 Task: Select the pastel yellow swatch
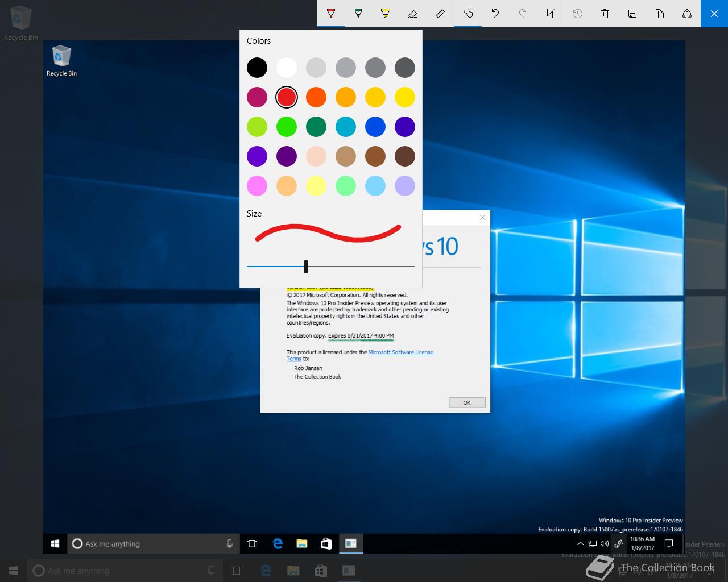click(316, 186)
